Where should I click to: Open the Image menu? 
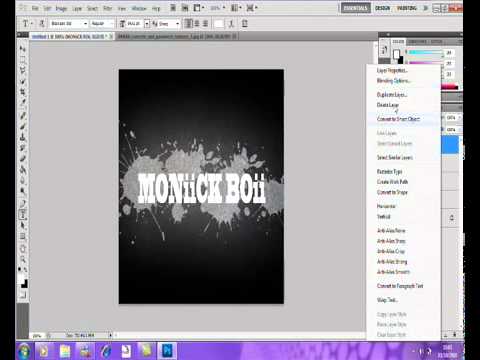pyautogui.click(x=61, y=8)
